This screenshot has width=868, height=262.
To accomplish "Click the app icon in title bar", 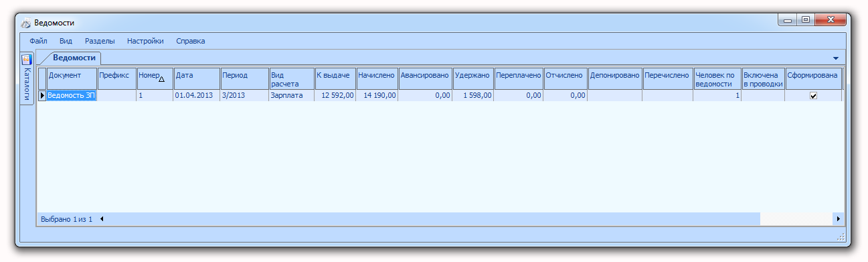I will [26, 23].
